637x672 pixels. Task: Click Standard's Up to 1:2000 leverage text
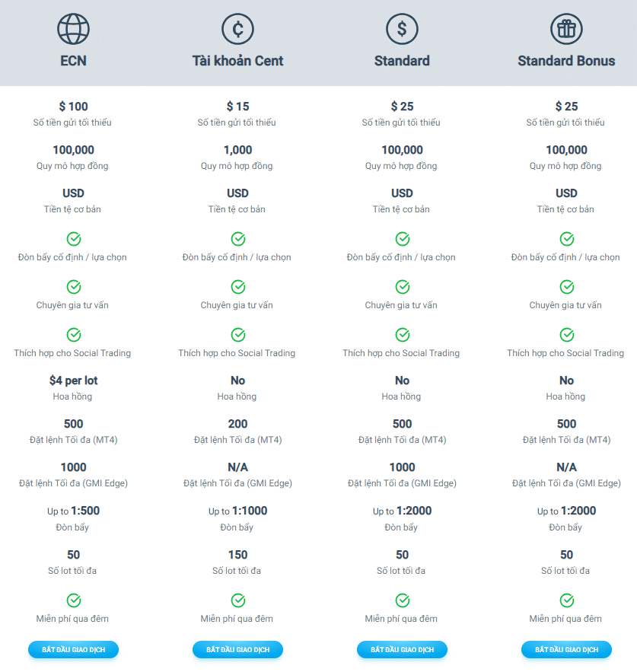(402, 511)
